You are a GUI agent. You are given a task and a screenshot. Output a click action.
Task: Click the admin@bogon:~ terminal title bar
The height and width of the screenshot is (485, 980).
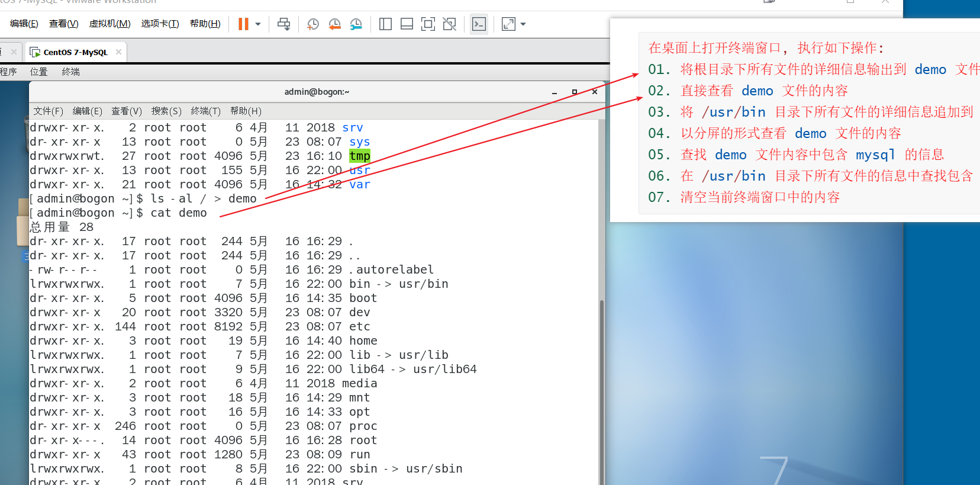coord(317,92)
